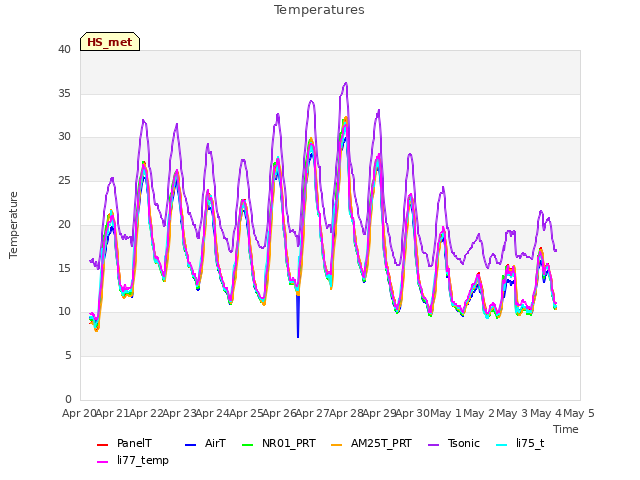The height and width of the screenshot is (480, 640).
Task: Click the highest Tsonic peak near Apr 28
Action: (x=346, y=83)
